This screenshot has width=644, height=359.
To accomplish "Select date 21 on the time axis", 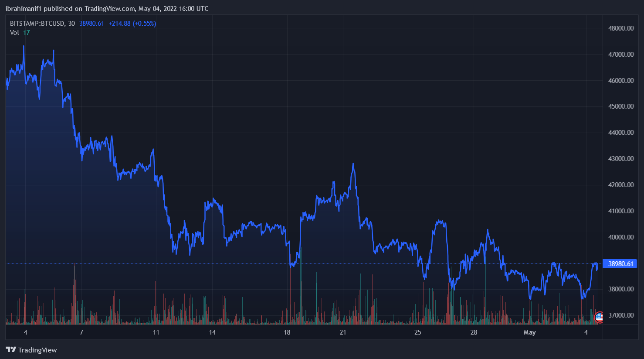I will point(343,332).
